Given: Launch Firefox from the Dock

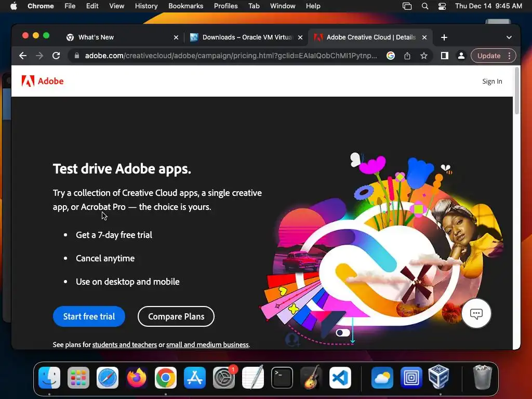Looking at the screenshot, I should (137, 378).
